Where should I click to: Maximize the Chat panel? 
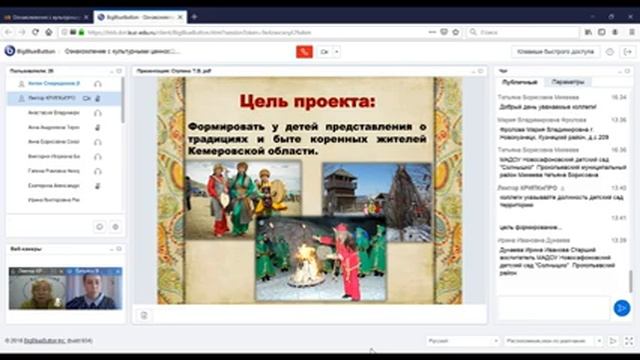pyautogui.click(x=627, y=71)
